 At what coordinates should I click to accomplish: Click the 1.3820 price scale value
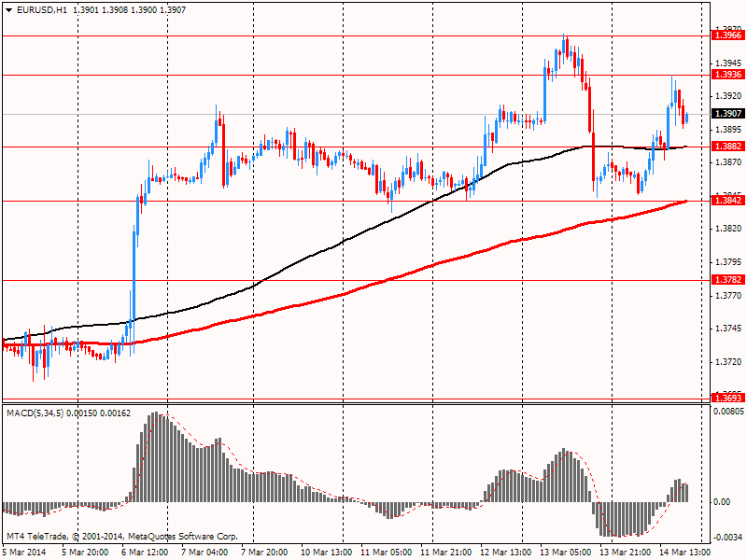(729, 229)
